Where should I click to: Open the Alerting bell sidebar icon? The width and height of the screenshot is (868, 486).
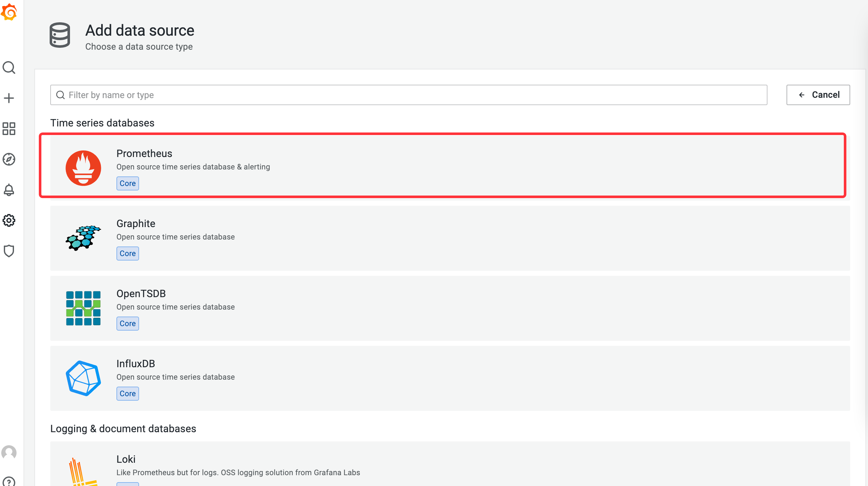coord(9,190)
